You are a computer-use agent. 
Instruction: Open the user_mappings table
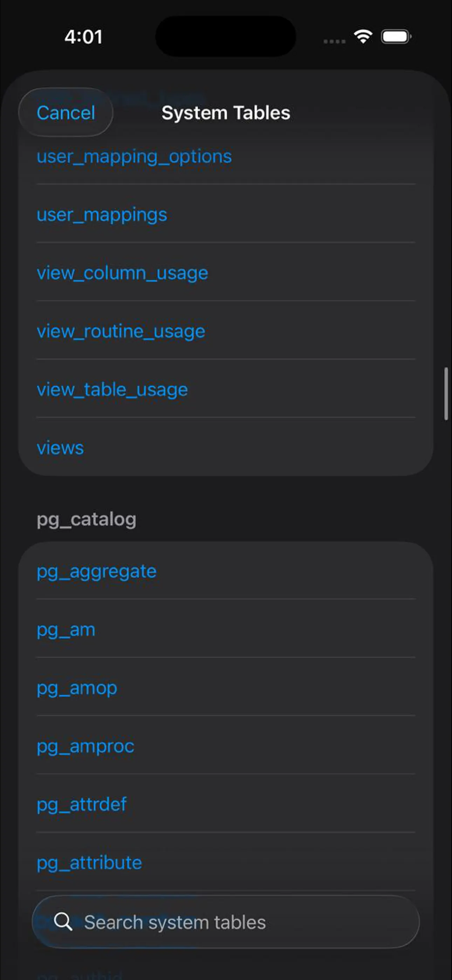102,215
